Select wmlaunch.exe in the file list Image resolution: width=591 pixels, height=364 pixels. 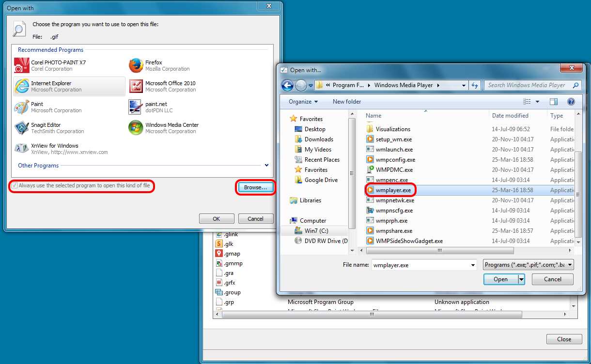(394, 150)
